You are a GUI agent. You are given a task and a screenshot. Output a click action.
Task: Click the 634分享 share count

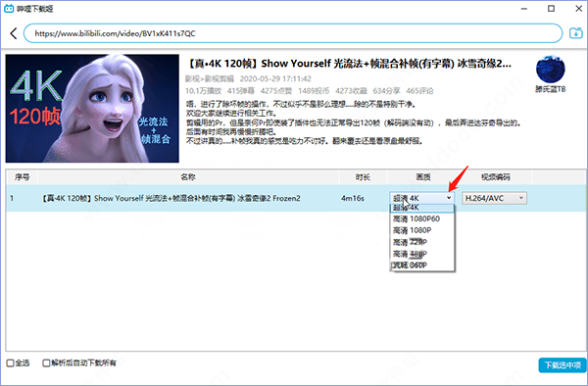tap(386, 91)
